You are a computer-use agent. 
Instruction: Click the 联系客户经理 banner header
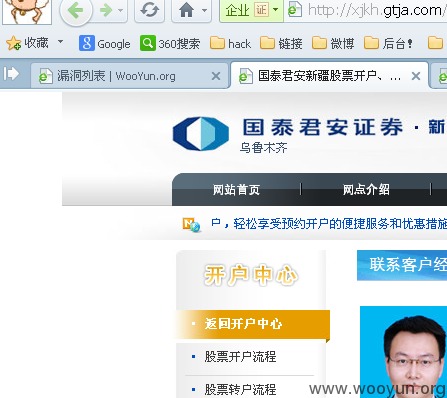click(402, 265)
